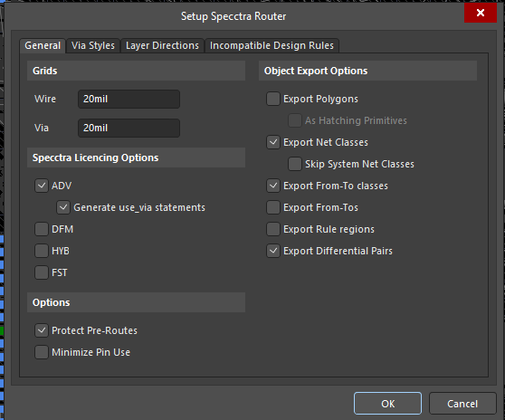
Task: Click the Via grid input field
Action: 129,128
